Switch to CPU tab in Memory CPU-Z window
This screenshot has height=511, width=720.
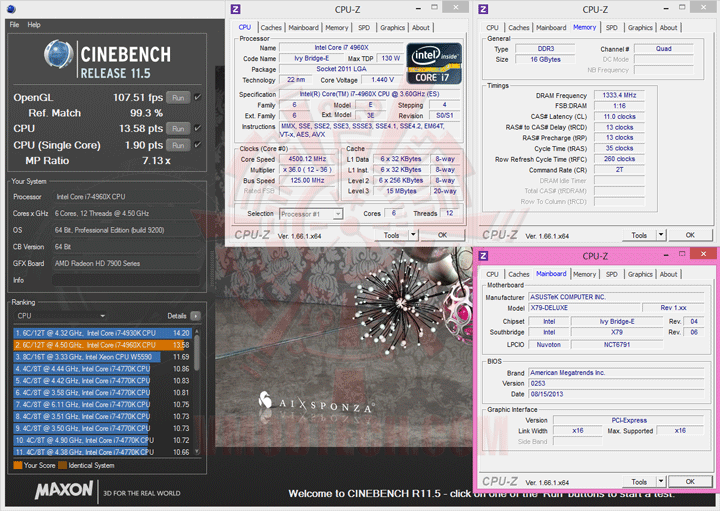pos(492,28)
